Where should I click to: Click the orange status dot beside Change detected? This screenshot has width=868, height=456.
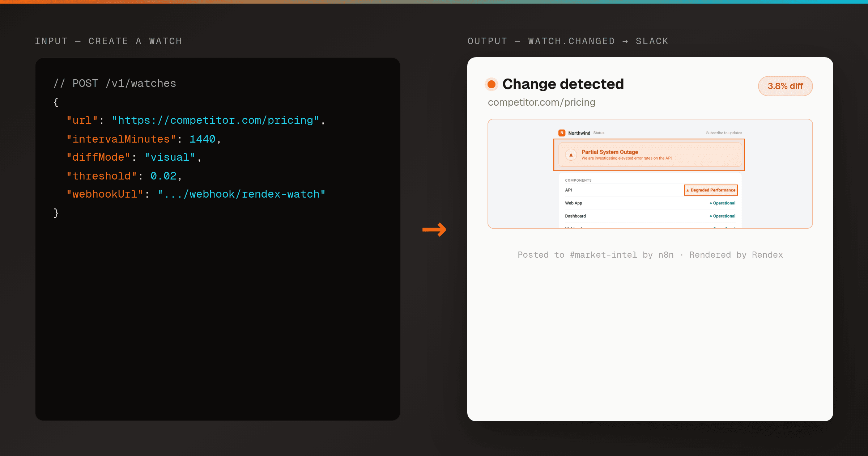tap(491, 84)
